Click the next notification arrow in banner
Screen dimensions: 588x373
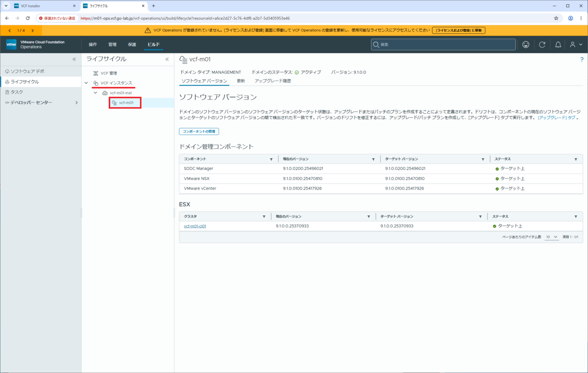32,30
